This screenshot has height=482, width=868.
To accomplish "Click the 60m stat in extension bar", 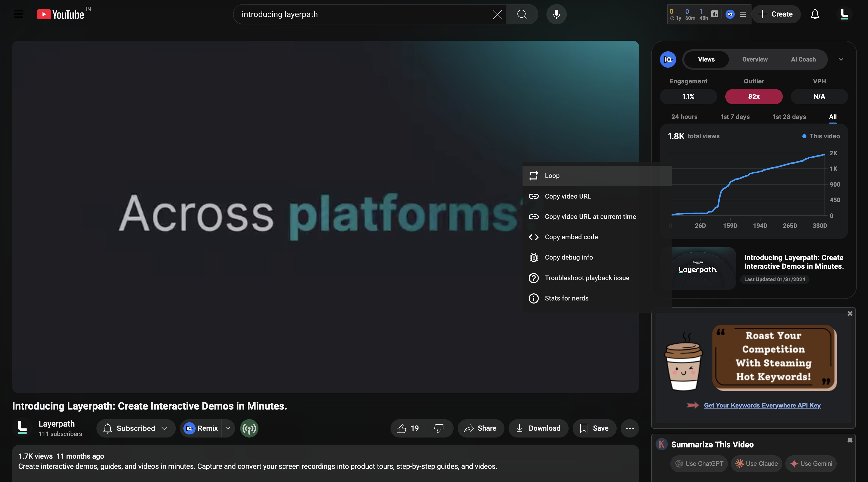I will coord(690,14).
